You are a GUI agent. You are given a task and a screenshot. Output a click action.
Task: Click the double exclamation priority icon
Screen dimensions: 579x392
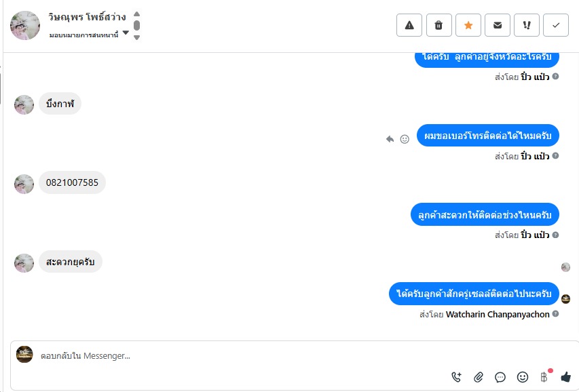click(527, 25)
